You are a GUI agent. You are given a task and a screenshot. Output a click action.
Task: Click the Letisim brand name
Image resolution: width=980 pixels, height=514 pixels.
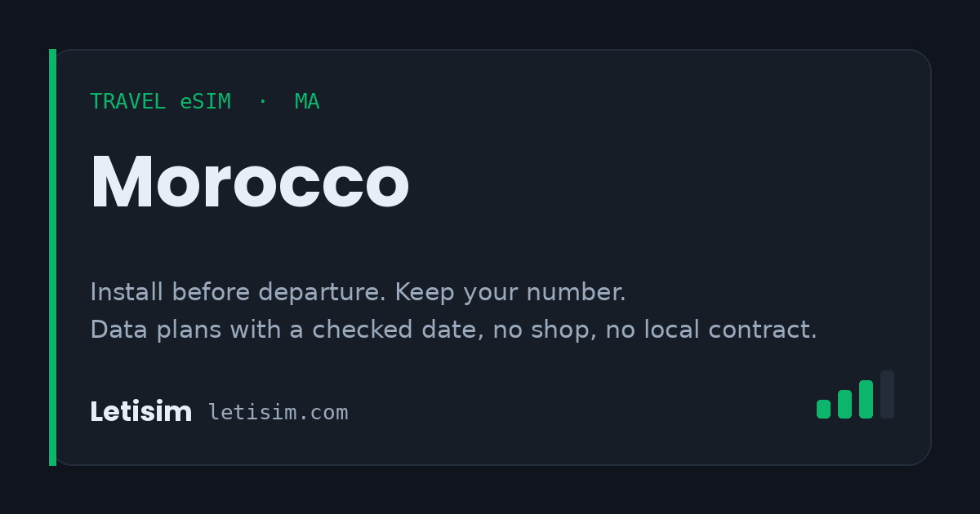[x=140, y=412]
